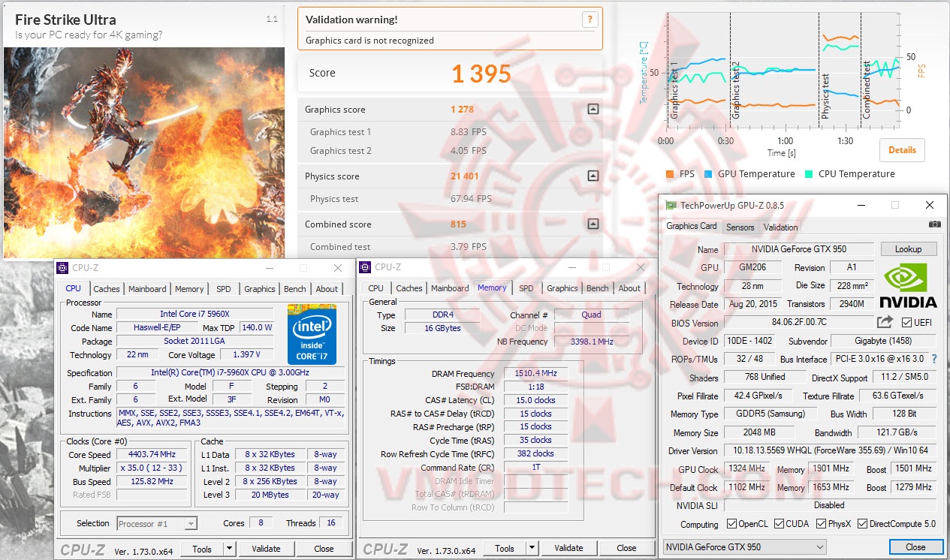Click the DRAM Frequency value field

535,373
